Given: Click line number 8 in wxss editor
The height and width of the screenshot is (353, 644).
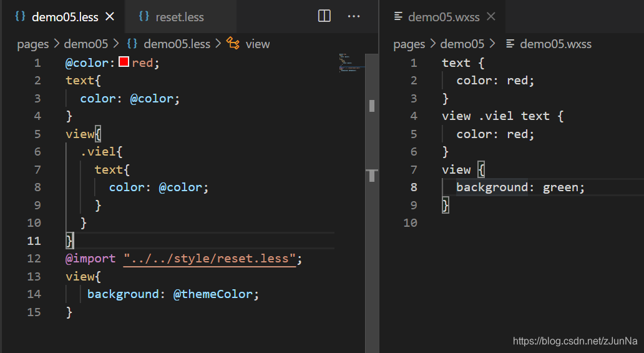Looking at the screenshot, I should 414,187.
